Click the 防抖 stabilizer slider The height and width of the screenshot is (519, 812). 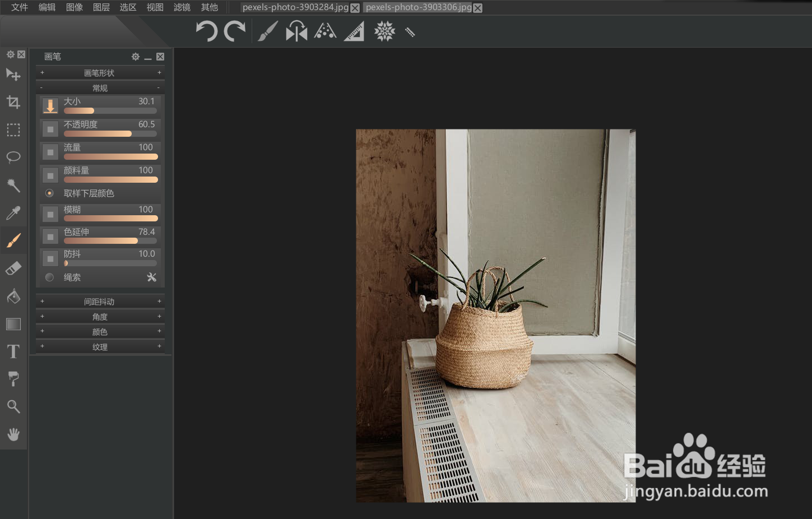[x=110, y=263]
